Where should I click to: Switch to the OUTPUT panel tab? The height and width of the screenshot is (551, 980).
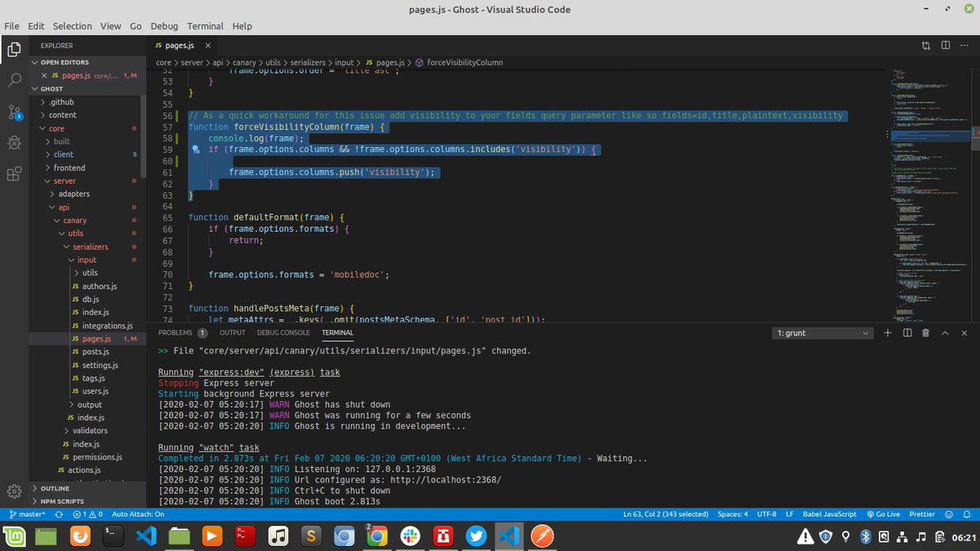coord(232,333)
